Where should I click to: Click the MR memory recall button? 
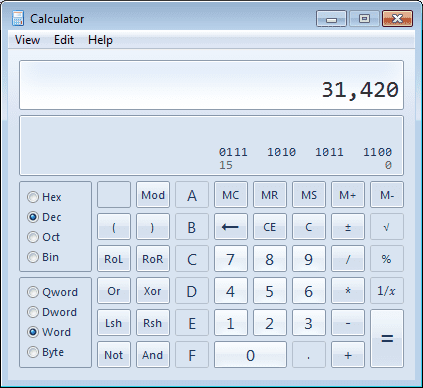coord(270,195)
